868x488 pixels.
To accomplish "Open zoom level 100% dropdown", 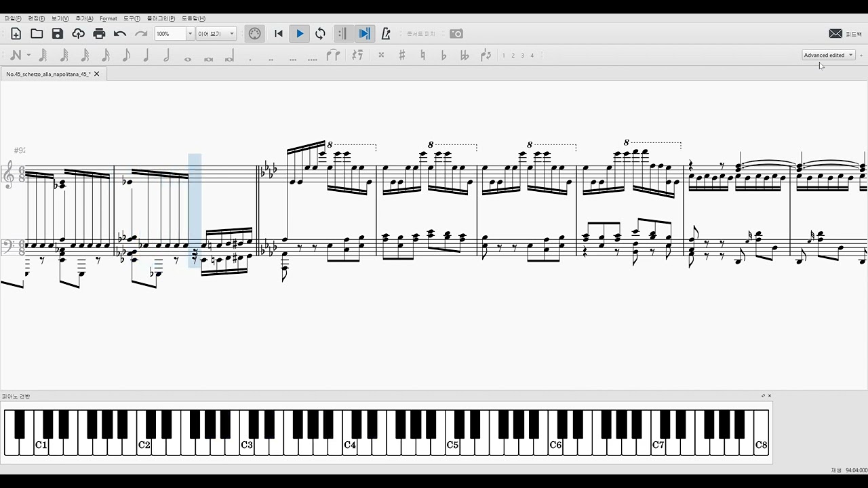I will (190, 33).
